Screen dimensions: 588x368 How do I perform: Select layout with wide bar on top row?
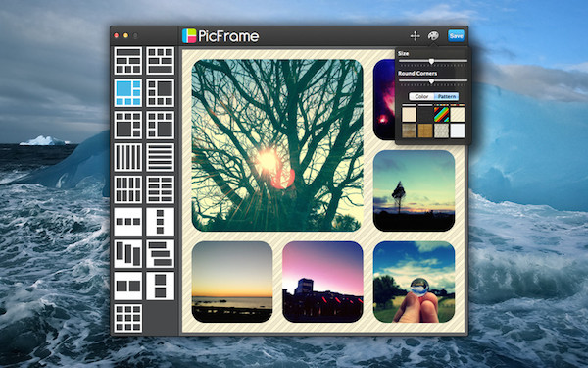(127, 61)
